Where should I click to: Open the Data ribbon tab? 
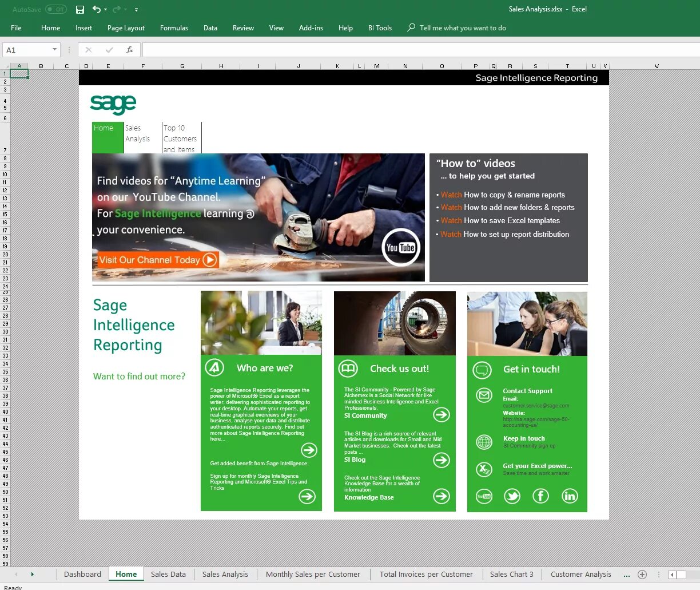point(210,27)
